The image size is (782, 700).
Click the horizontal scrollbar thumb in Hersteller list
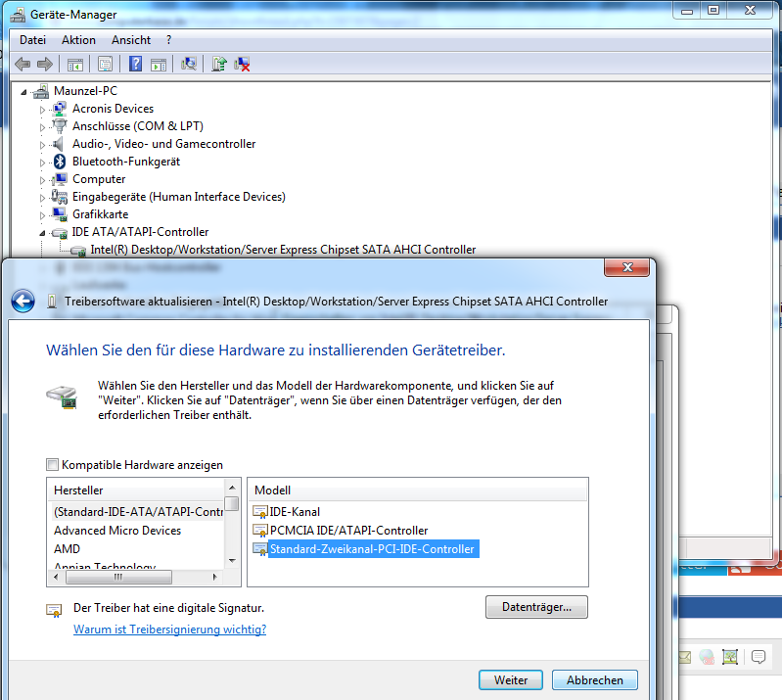[x=118, y=577]
